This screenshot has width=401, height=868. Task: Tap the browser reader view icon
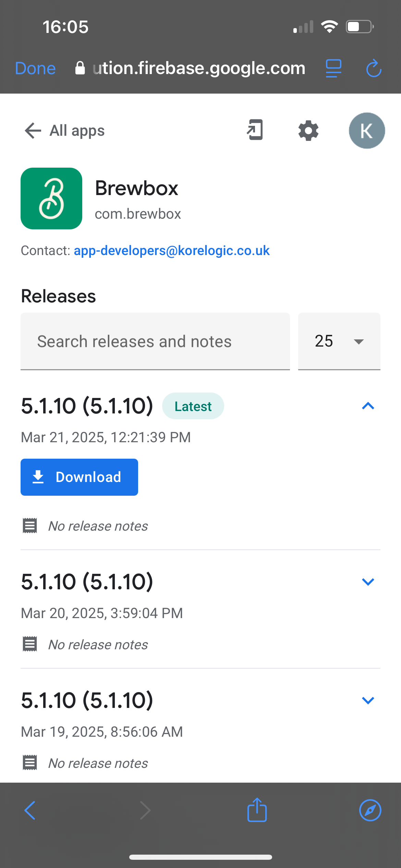(x=333, y=68)
